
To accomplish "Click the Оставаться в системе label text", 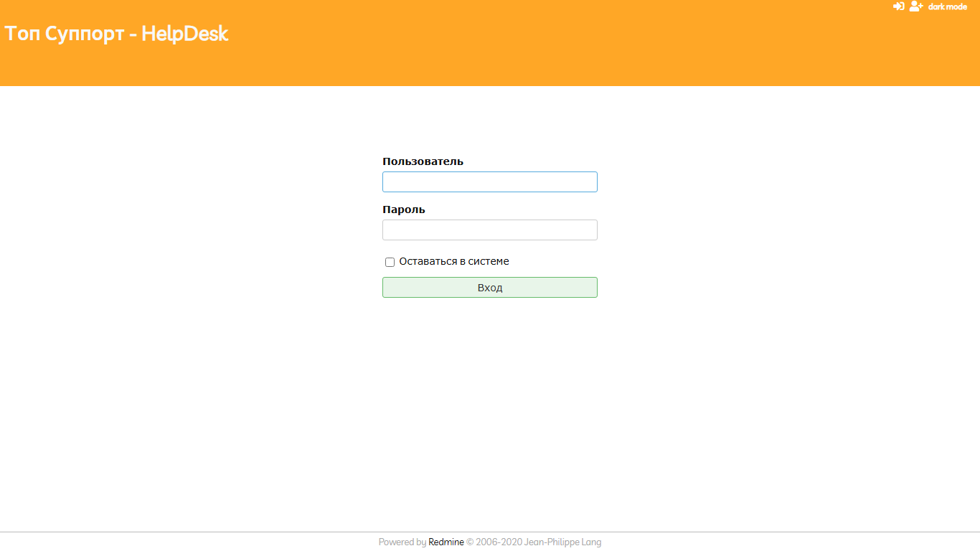I will tap(454, 261).
